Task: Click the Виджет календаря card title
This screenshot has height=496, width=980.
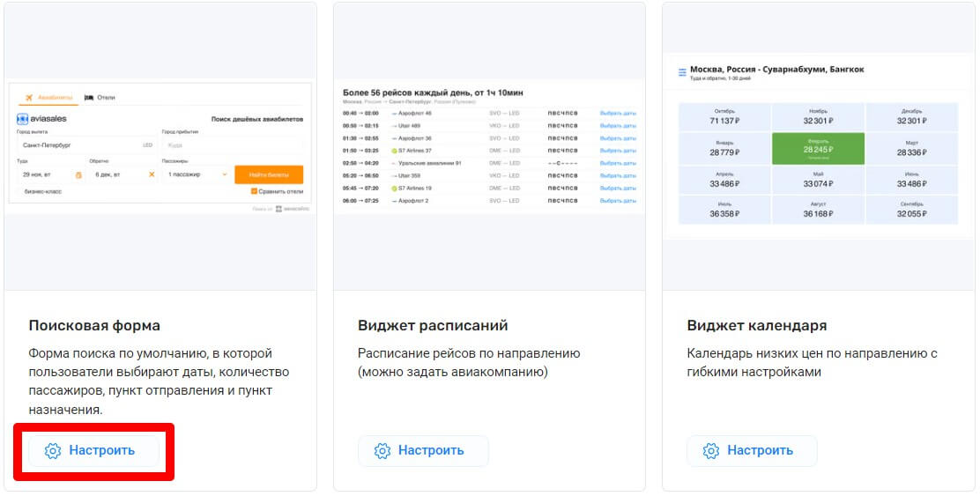Action: point(757,325)
